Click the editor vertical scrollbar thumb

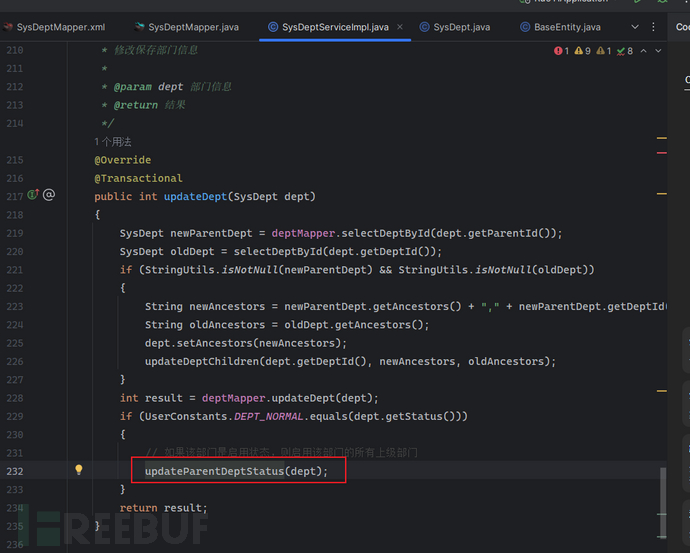click(x=663, y=502)
